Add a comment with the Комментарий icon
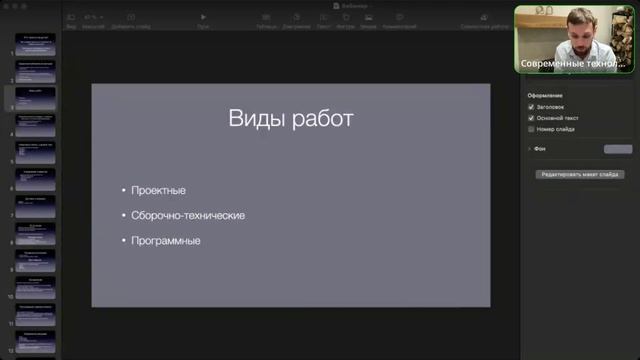640x360 pixels. tap(399, 18)
